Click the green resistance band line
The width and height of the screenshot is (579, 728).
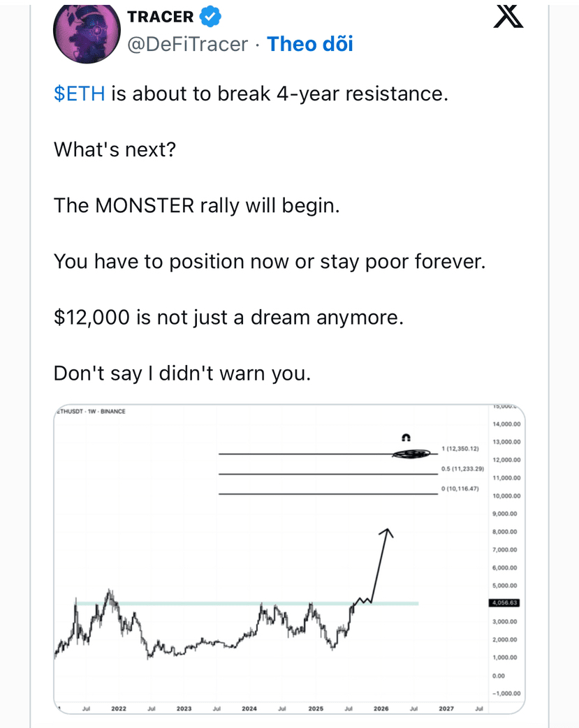247,604
